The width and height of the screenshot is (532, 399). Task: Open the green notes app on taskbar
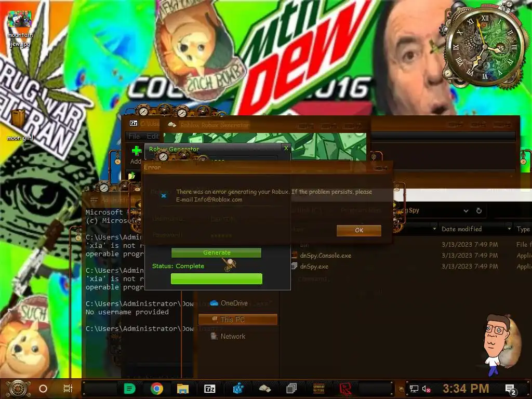[x=129, y=389]
